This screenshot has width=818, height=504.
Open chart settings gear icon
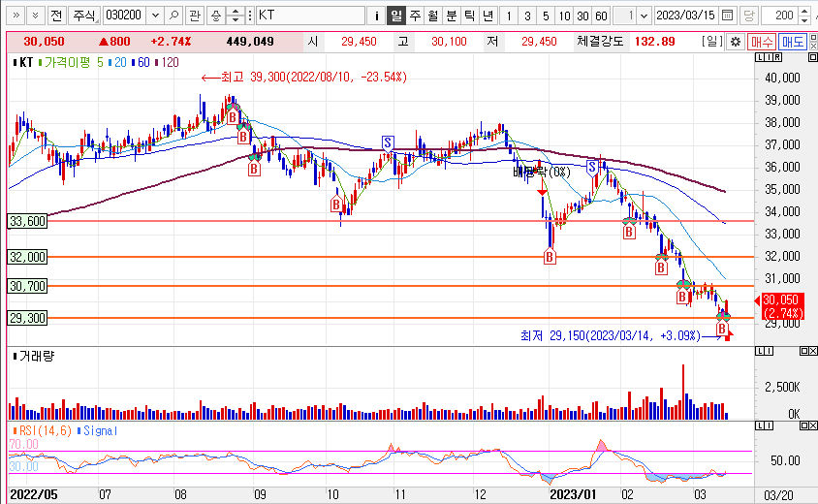coord(735,42)
